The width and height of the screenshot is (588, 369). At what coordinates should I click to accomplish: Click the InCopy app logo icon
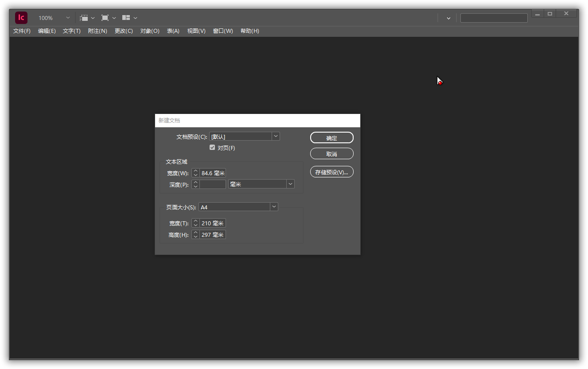(21, 18)
